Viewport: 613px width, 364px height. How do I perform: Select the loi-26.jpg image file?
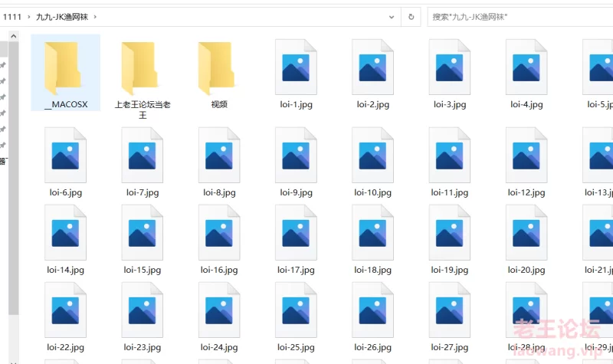click(x=372, y=316)
